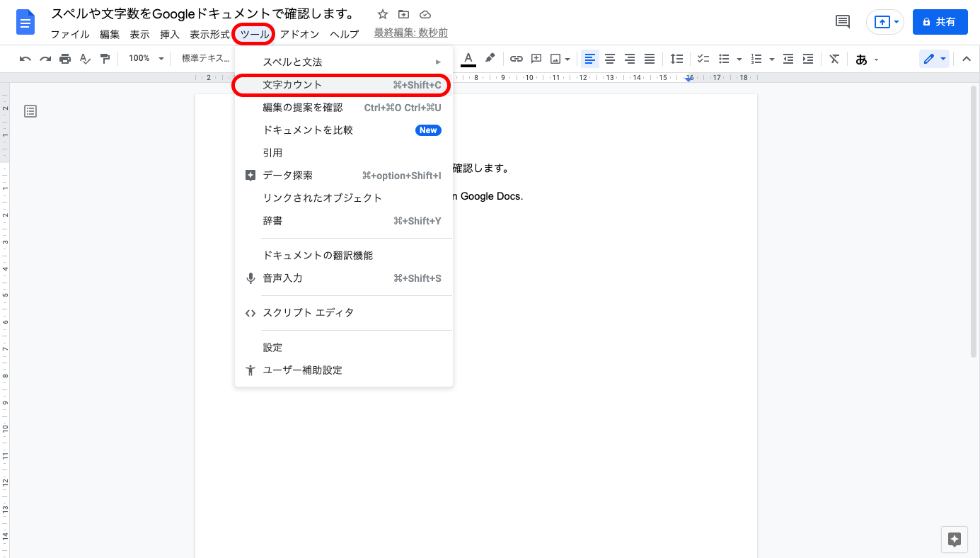Viewport: 980px width, 558px height.
Task: Click the clear formatting icon
Action: pos(835,59)
